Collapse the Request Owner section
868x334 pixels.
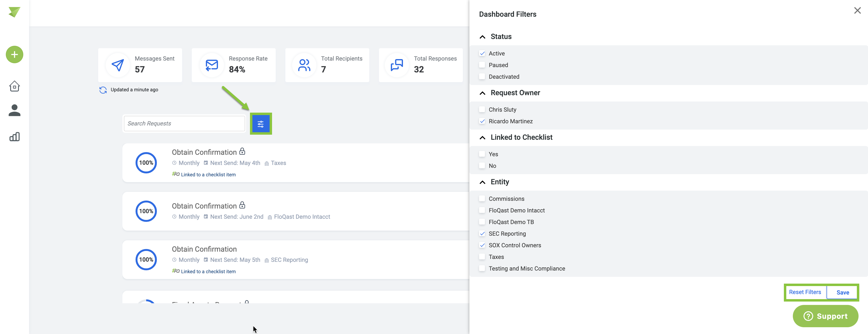coord(482,93)
